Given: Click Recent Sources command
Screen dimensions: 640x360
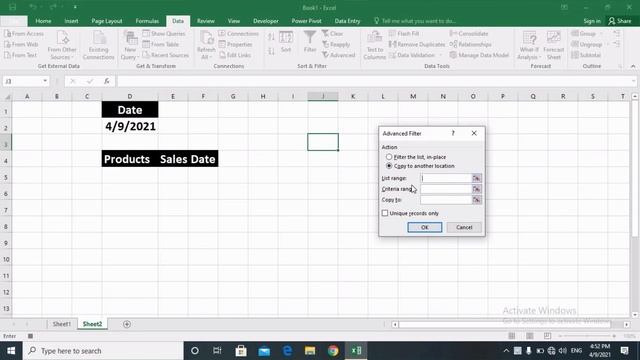Looking at the screenshot, I should point(166,55).
